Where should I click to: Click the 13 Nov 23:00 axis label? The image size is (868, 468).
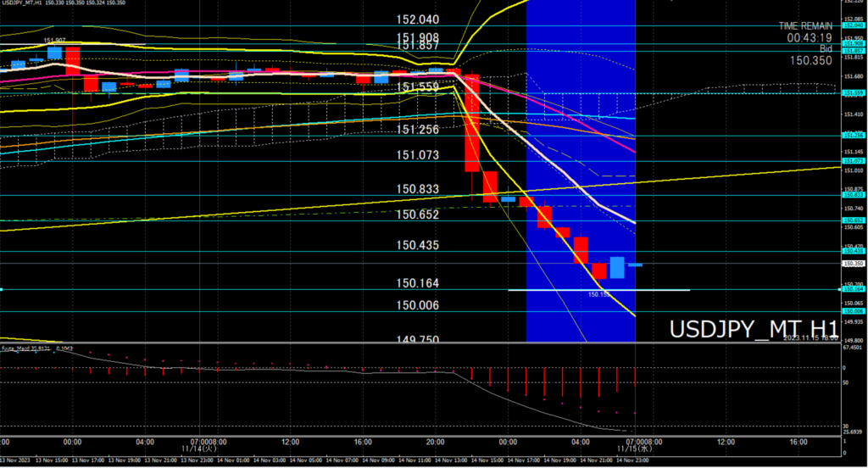tap(197, 460)
